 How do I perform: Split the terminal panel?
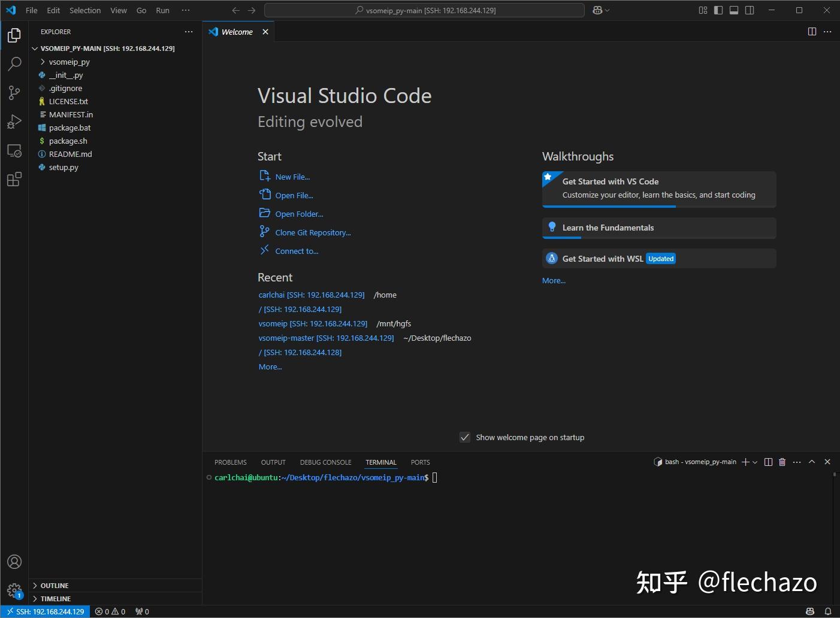[x=768, y=462]
